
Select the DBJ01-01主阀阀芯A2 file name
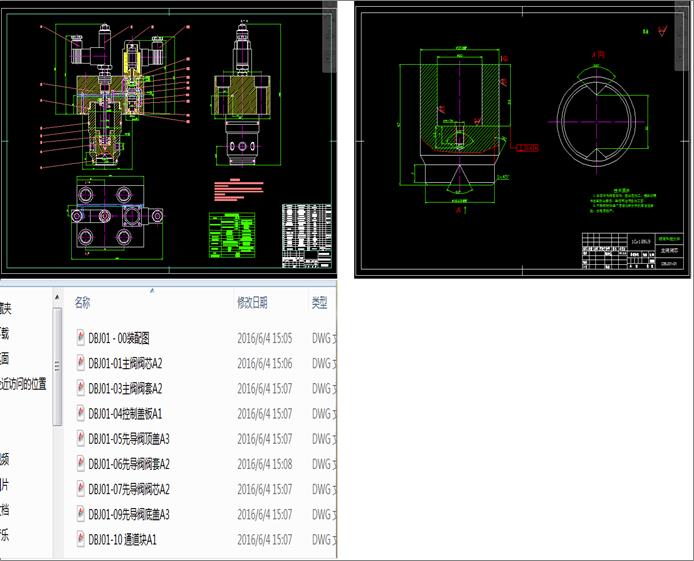pos(125,364)
